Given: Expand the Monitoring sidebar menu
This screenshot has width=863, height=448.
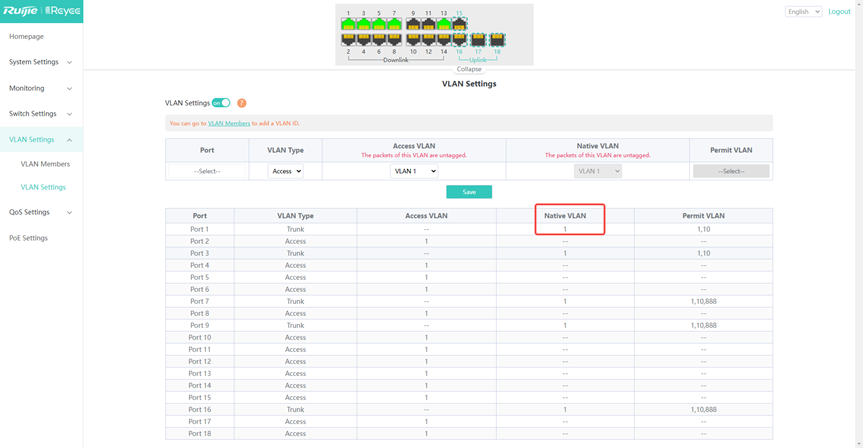Looking at the screenshot, I should point(41,88).
